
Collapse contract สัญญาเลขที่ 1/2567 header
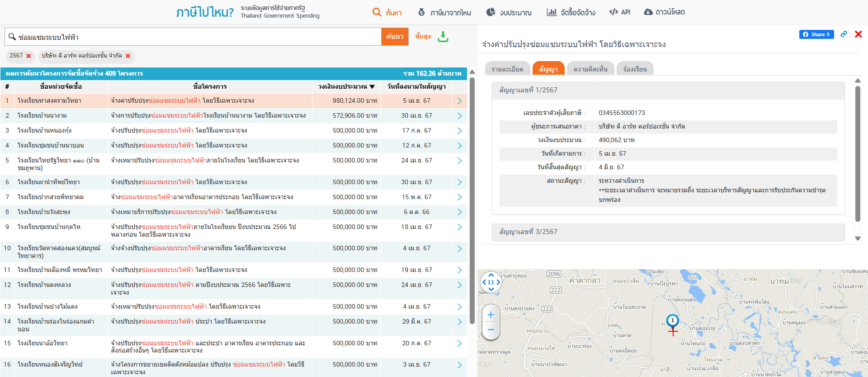click(x=668, y=90)
